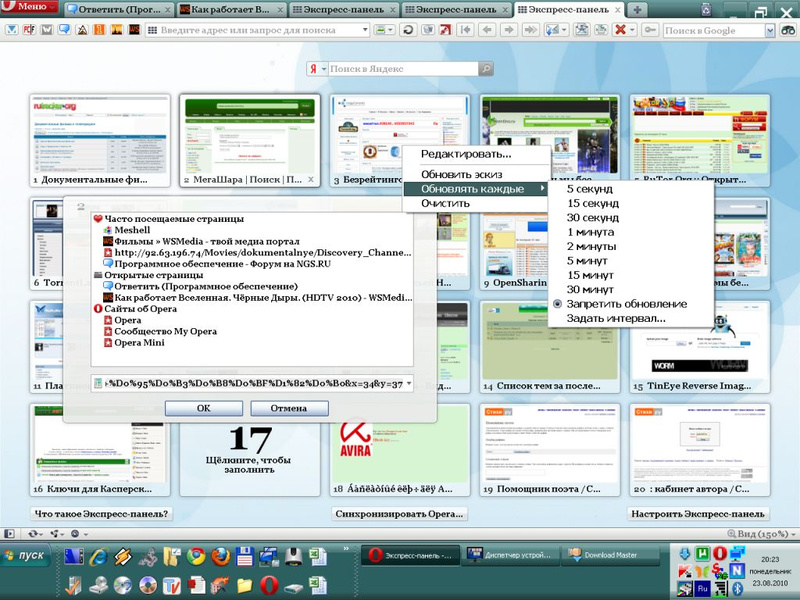Select Очистить from the context menu
This screenshot has width=800, height=600.
click(x=445, y=203)
